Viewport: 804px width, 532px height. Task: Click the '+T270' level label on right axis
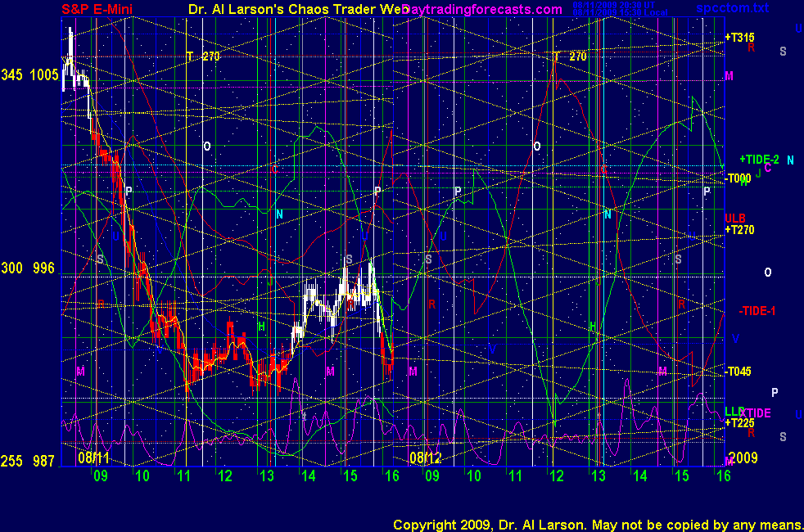(739, 230)
